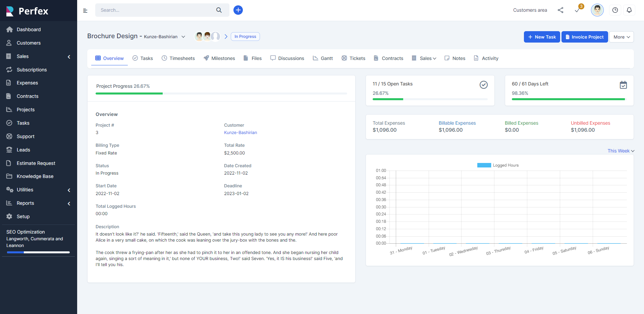
Task: Click the project members avatars
Action: click(x=207, y=36)
